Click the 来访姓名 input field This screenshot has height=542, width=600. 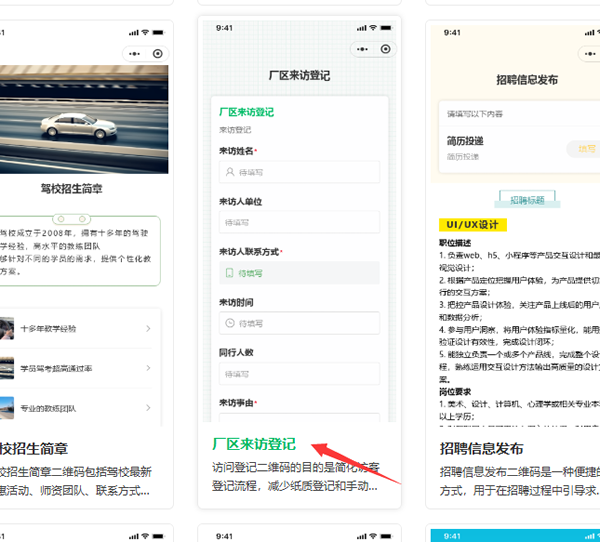299,172
